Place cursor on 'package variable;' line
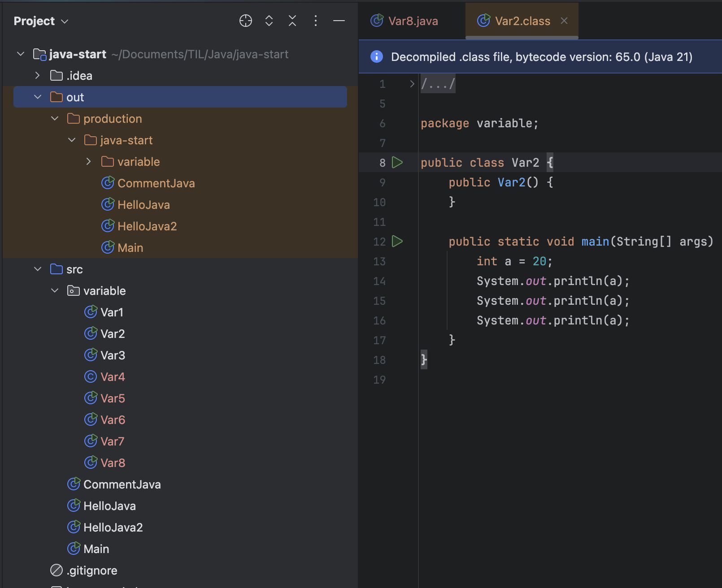Viewport: 722px width, 588px height. coord(479,123)
